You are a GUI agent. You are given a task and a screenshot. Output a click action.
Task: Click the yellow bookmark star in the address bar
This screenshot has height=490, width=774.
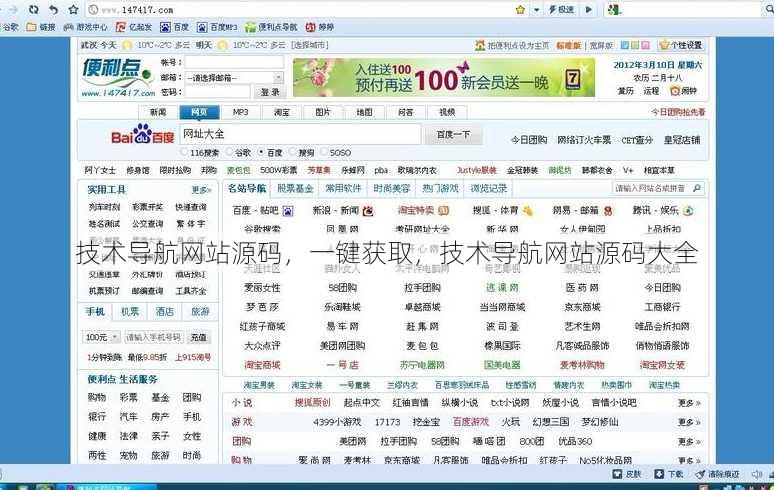[x=520, y=9]
